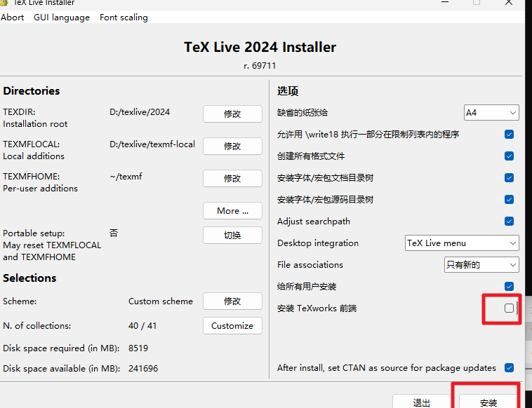532x408 pixels.
Task: Click the 退出 quit button
Action: pos(422,402)
